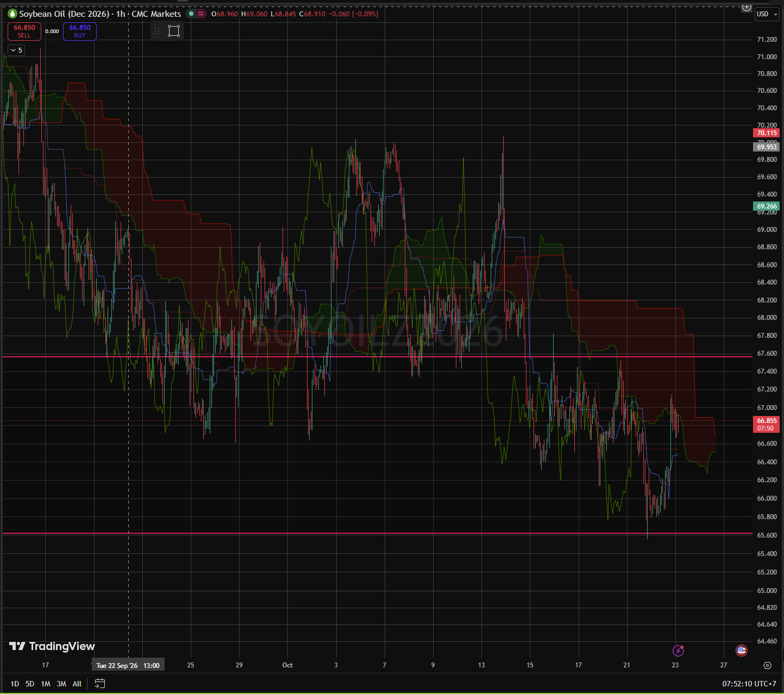Click the TradingView logo
Viewport: 784px width, 694px height.
click(52, 646)
